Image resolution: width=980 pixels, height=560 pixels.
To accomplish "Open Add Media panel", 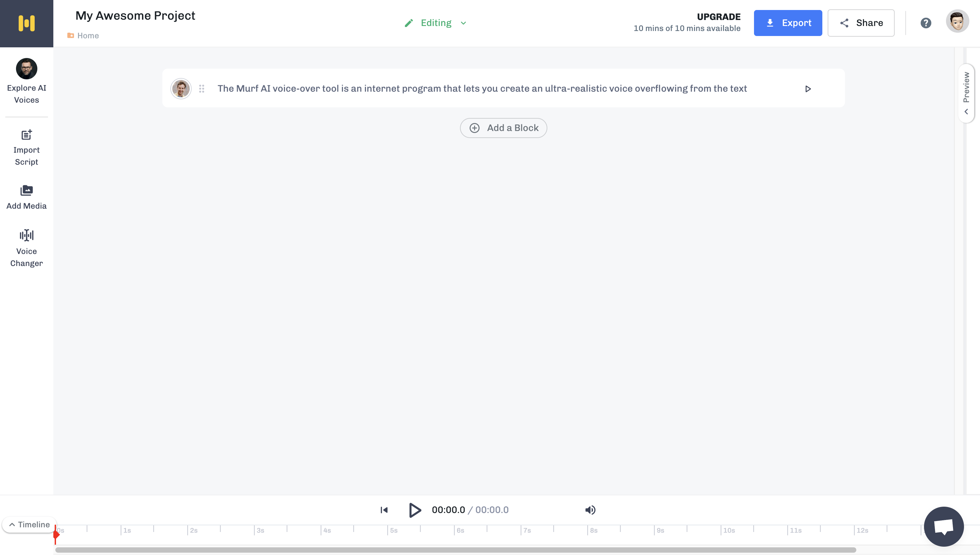I will (x=26, y=197).
